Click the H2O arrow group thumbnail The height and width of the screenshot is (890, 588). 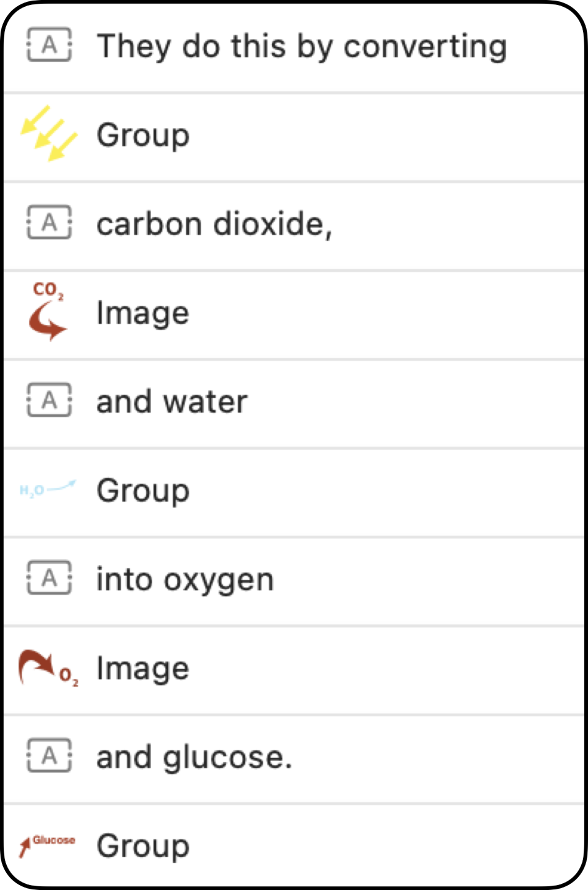(x=48, y=489)
